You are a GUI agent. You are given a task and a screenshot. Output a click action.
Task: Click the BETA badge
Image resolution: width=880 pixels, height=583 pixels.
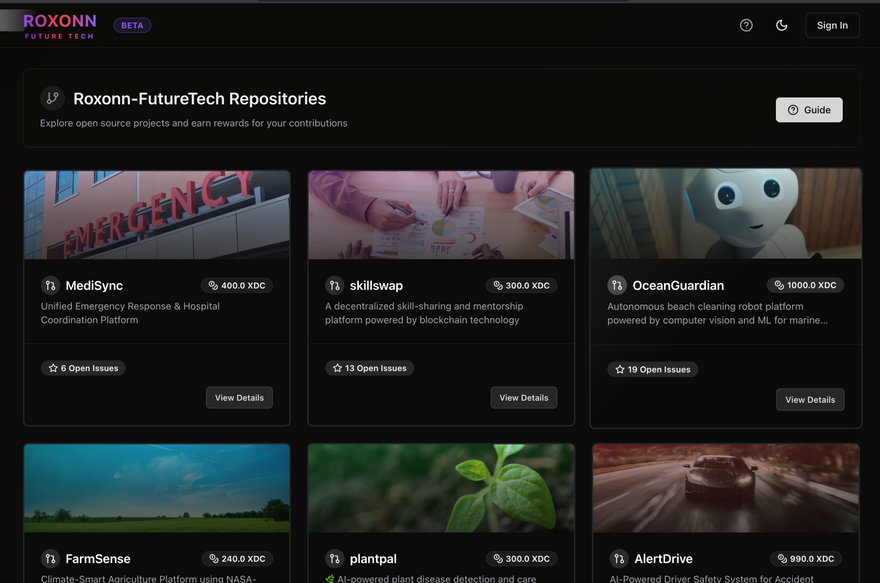tap(132, 25)
